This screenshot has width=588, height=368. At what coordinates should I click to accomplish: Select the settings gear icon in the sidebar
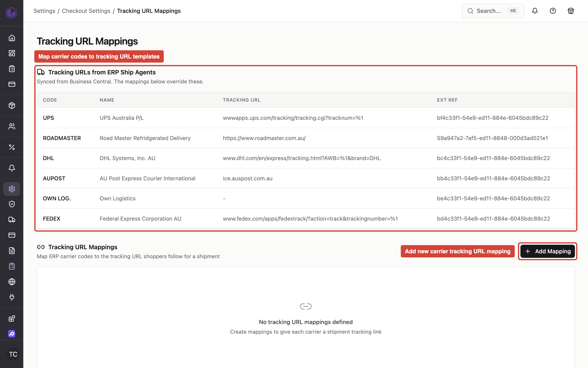(x=12, y=189)
